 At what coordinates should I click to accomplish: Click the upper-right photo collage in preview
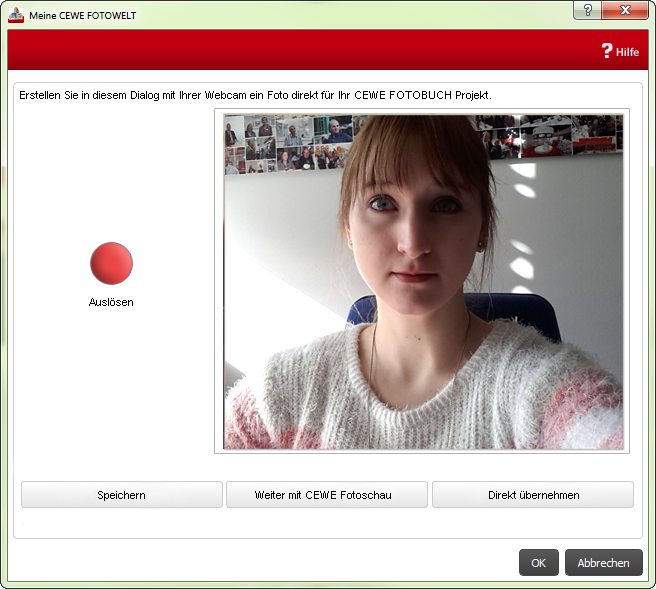[550, 136]
